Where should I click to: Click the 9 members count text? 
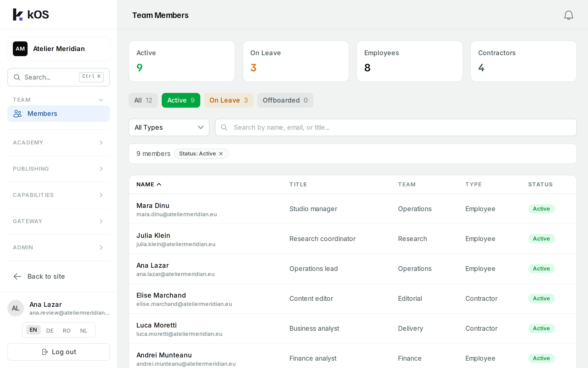(153, 154)
